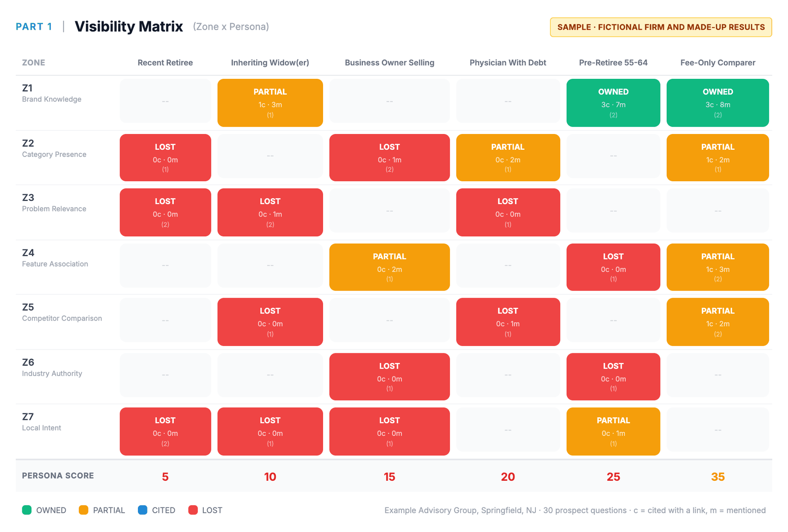Click the Z7 Recent Retiree LOST cell
Image resolution: width=788 pixels, height=532 pixels.
(x=165, y=431)
